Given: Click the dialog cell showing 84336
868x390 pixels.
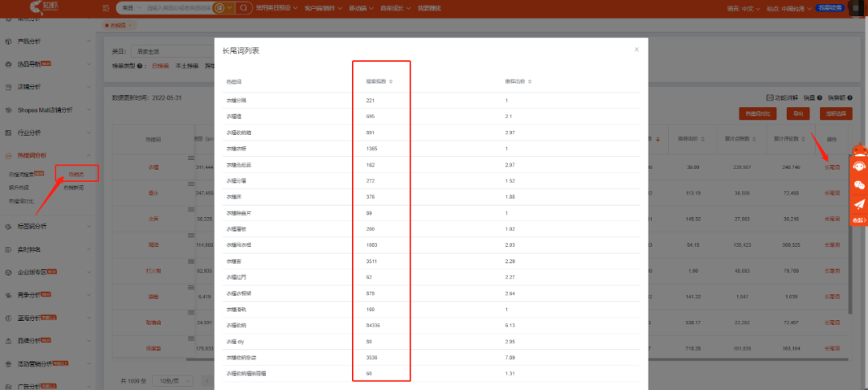Looking at the screenshot, I should click(x=373, y=325).
